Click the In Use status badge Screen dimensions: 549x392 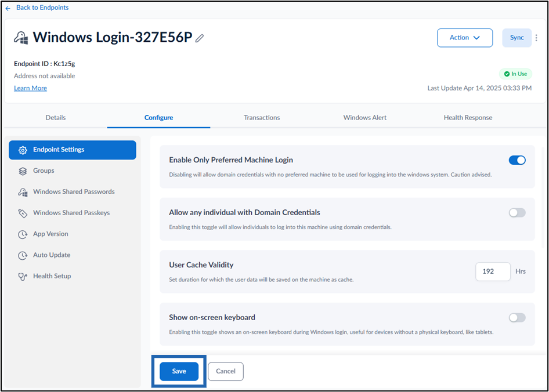click(x=515, y=74)
